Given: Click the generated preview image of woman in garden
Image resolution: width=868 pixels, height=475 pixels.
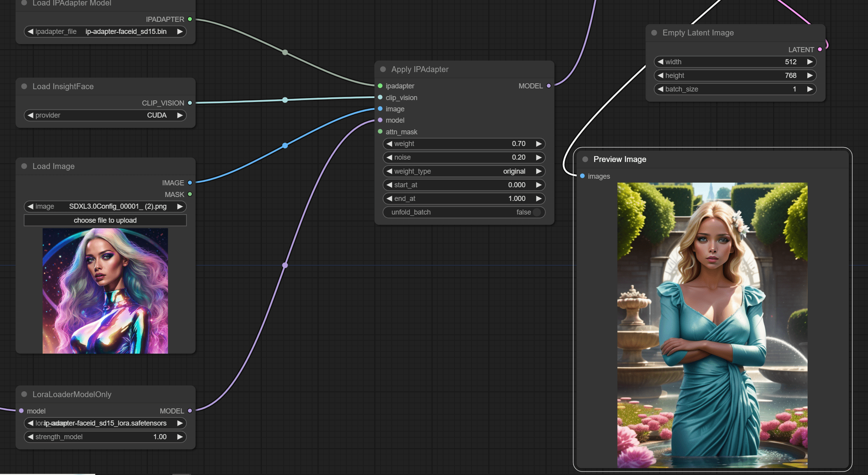Looking at the screenshot, I should click(712, 325).
